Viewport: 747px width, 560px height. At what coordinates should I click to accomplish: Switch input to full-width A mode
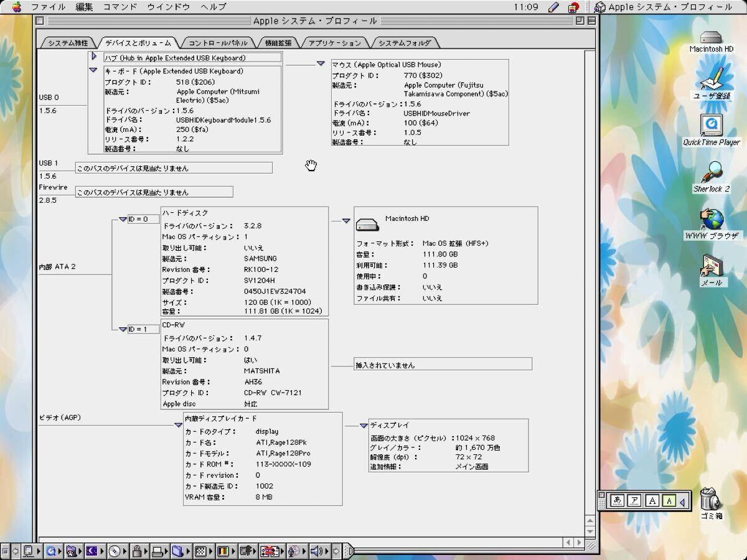[652, 500]
